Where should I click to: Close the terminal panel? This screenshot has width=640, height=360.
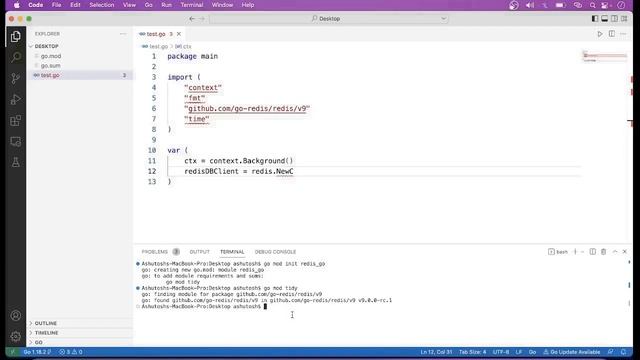click(x=624, y=252)
